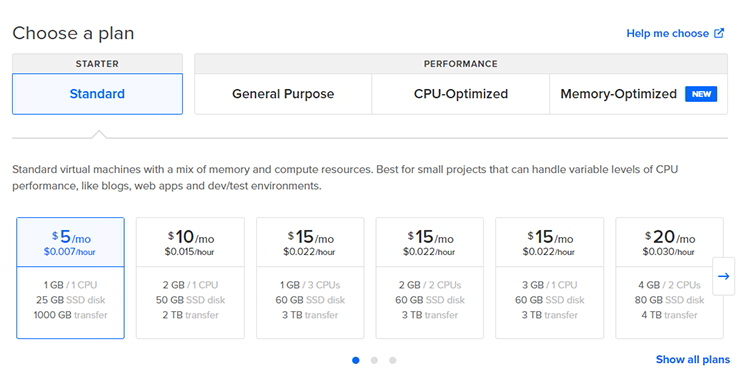Click the right arrow to see more plans

[x=723, y=276]
